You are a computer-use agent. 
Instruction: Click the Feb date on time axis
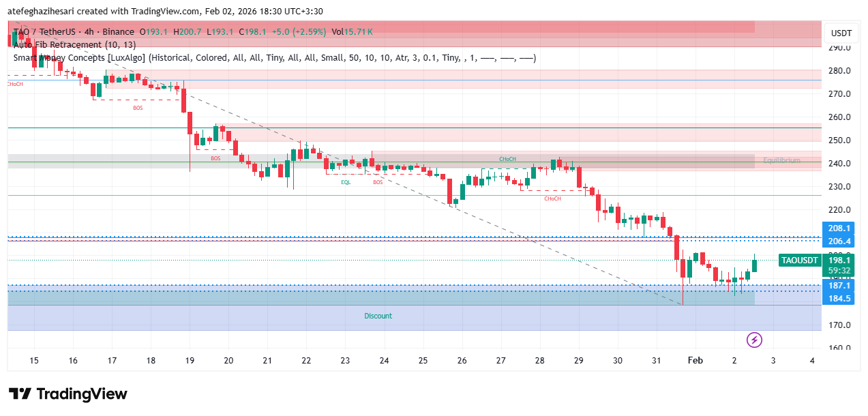click(x=695, y=360)
